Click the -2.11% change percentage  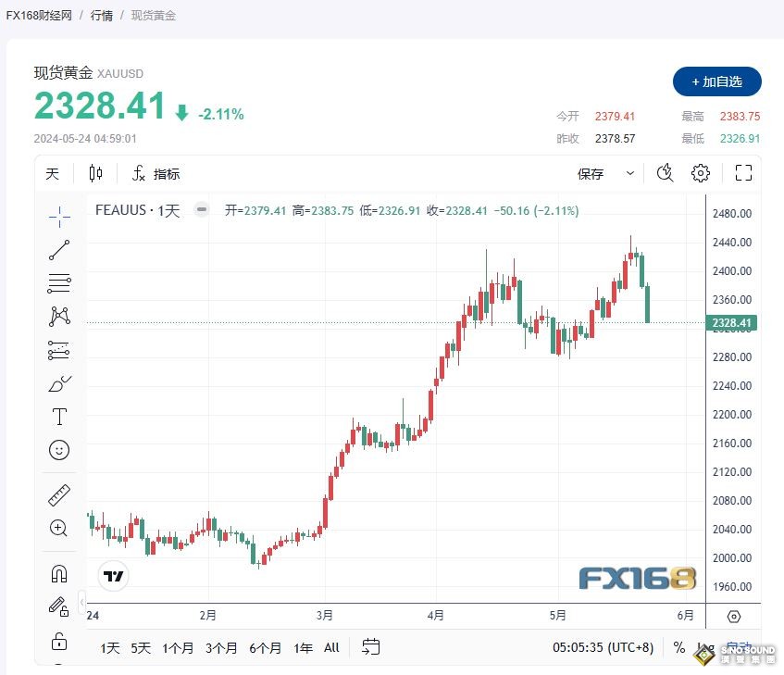point(221,115)
